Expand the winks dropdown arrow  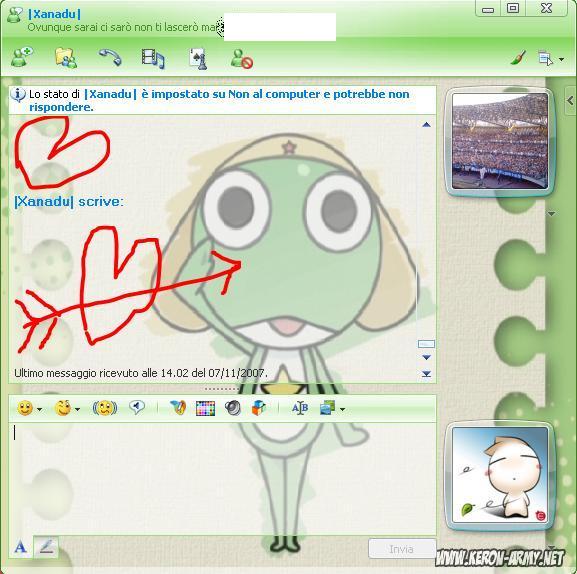(x=77, y=409)
